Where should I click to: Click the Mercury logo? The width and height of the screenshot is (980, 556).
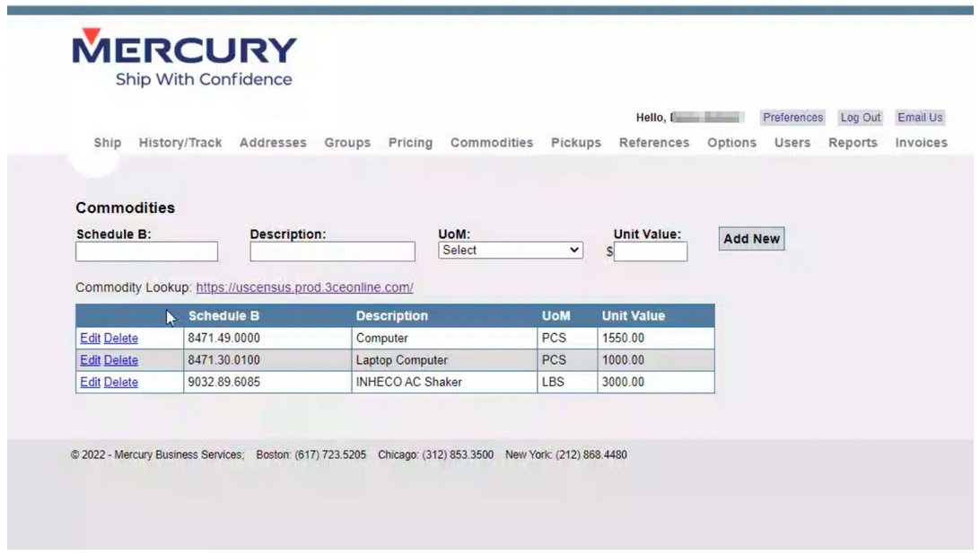tap(184, 57)
